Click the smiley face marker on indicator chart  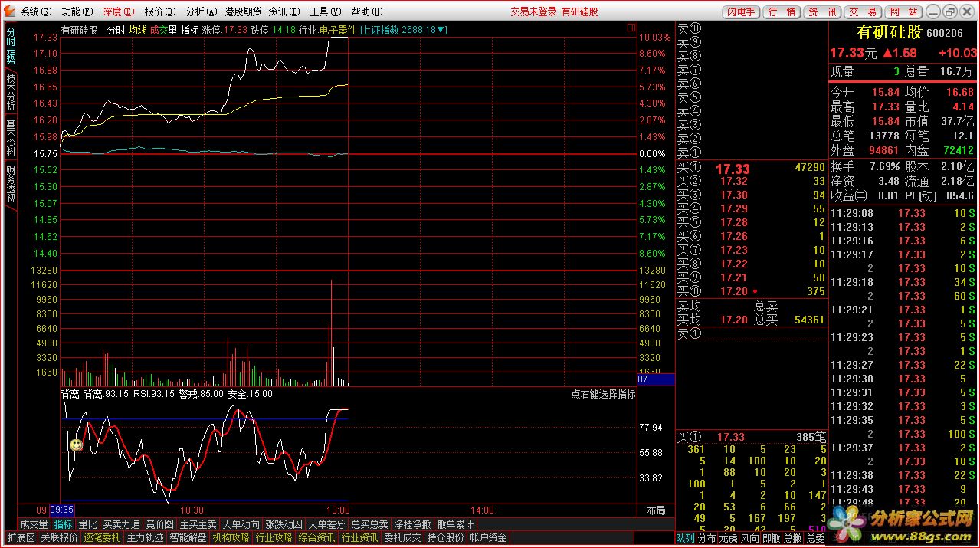tap(76, 445)
